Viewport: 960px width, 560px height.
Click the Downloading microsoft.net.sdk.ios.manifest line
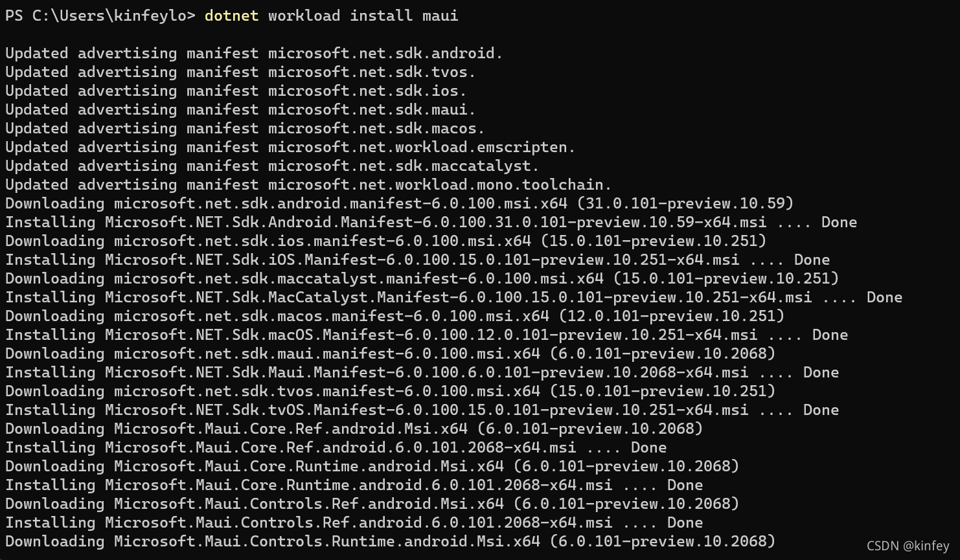point(385,241)
